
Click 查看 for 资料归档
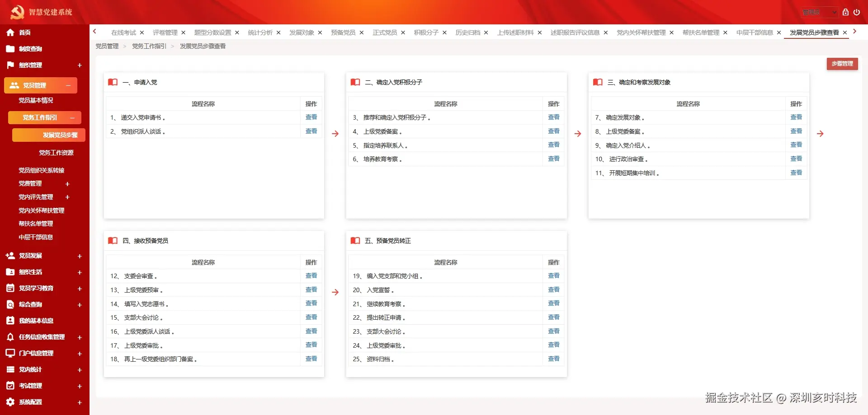tap(554, 359)
